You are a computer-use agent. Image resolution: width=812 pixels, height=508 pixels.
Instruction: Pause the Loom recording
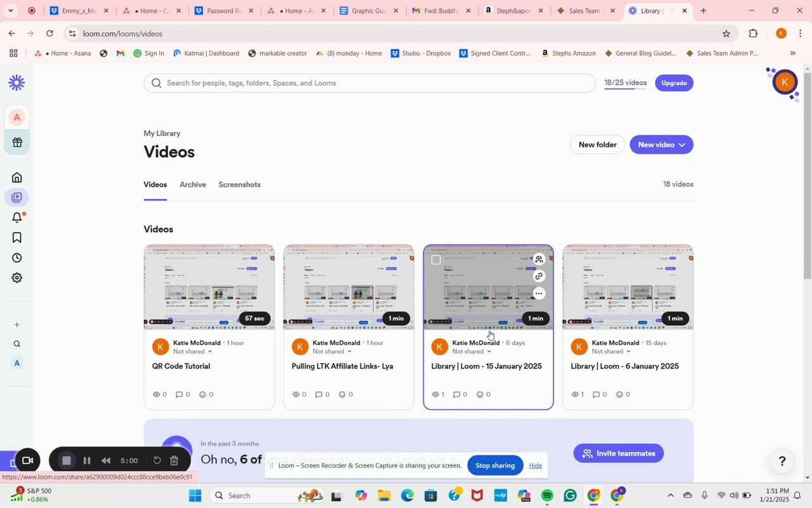[87, 460]
